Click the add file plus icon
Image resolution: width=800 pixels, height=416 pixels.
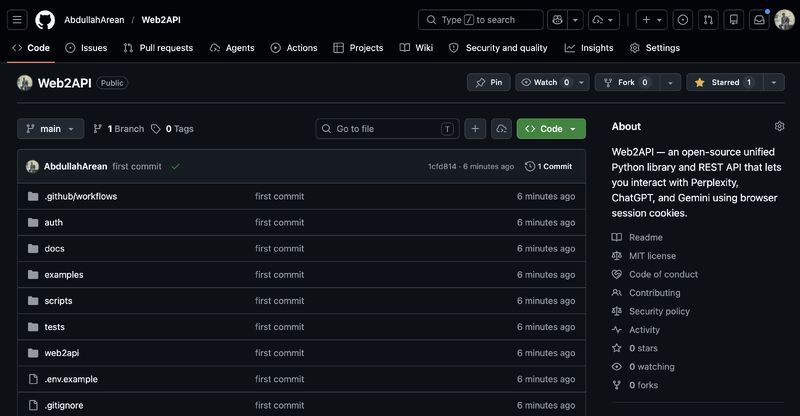(475, 129)
